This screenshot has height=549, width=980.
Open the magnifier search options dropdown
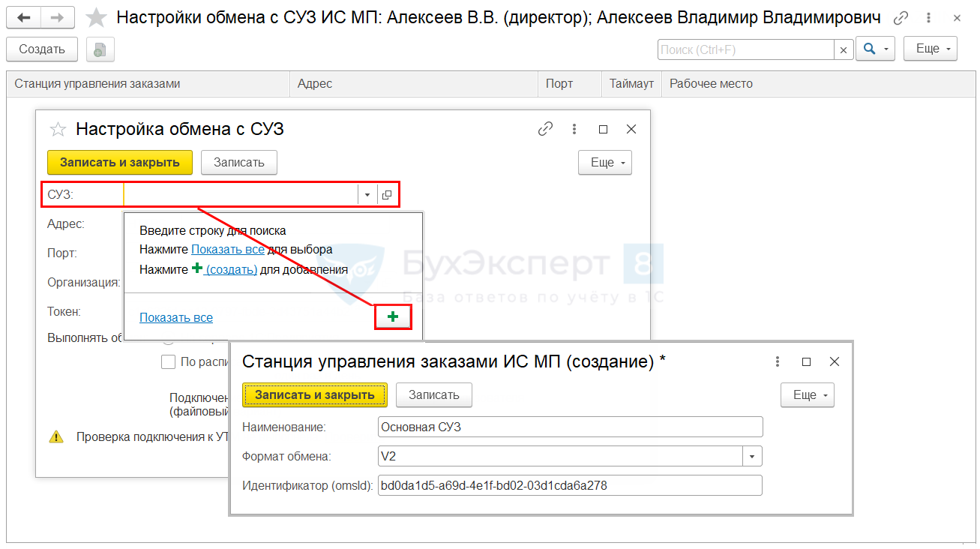pyautogui.click(x=875, y=49)
